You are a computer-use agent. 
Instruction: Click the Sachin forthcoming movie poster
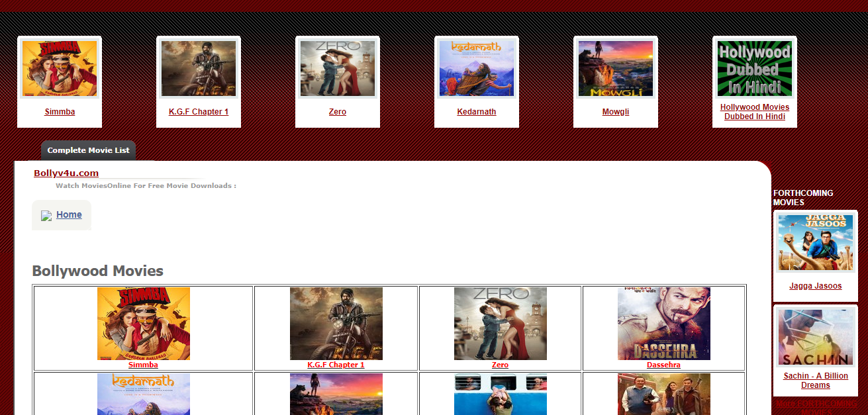(816, 338)
